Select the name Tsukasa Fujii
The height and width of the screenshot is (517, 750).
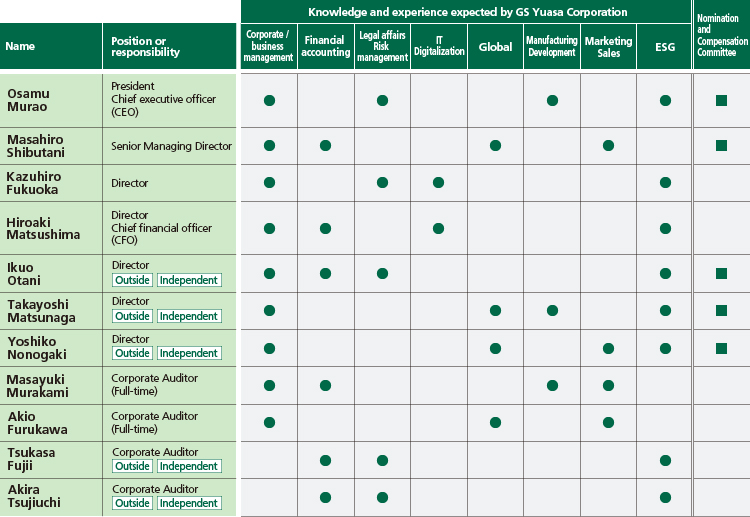pos(31,459)
